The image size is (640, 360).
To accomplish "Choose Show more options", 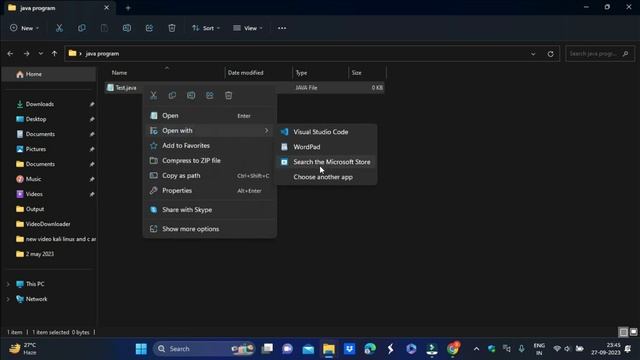I will click(x=209, y=229).
